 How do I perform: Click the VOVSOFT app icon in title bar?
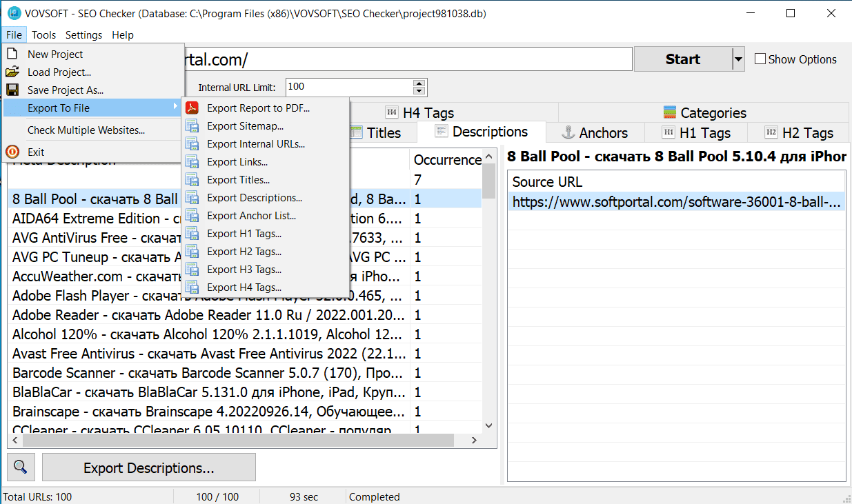point(12,13)
